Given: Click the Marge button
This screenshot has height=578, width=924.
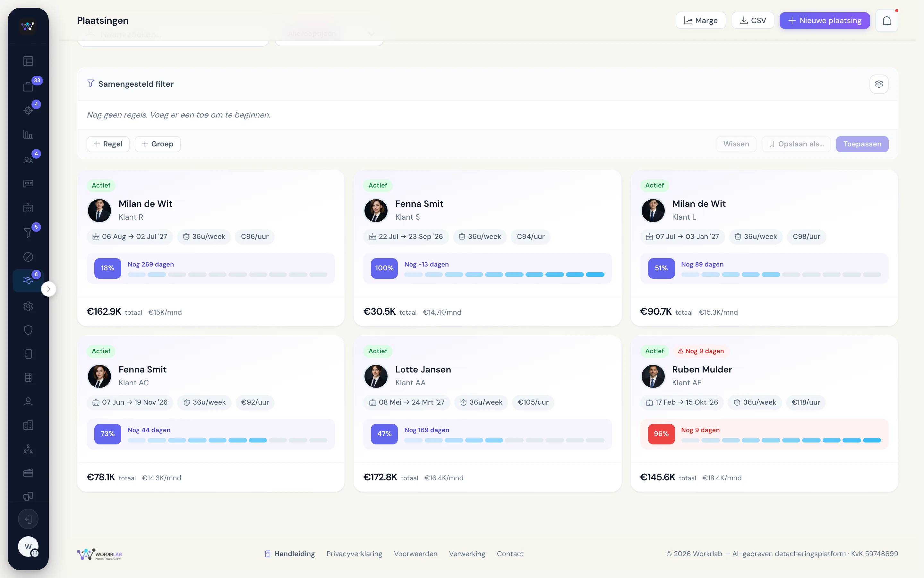Looking at the screenshot, I should coord(701,21).
